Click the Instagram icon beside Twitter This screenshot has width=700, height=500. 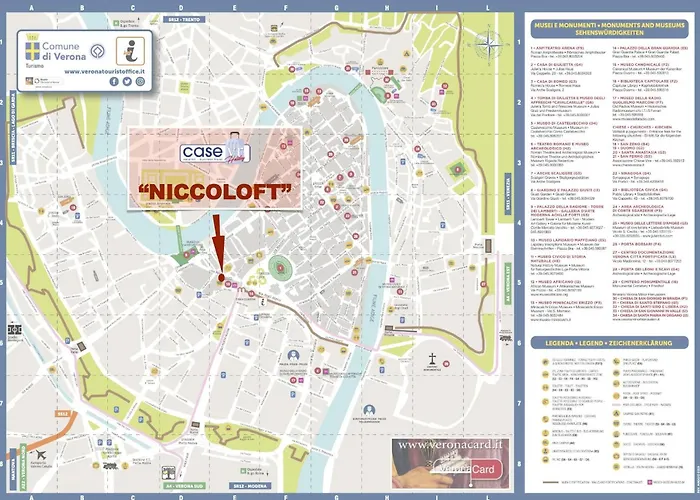(140, 81)
